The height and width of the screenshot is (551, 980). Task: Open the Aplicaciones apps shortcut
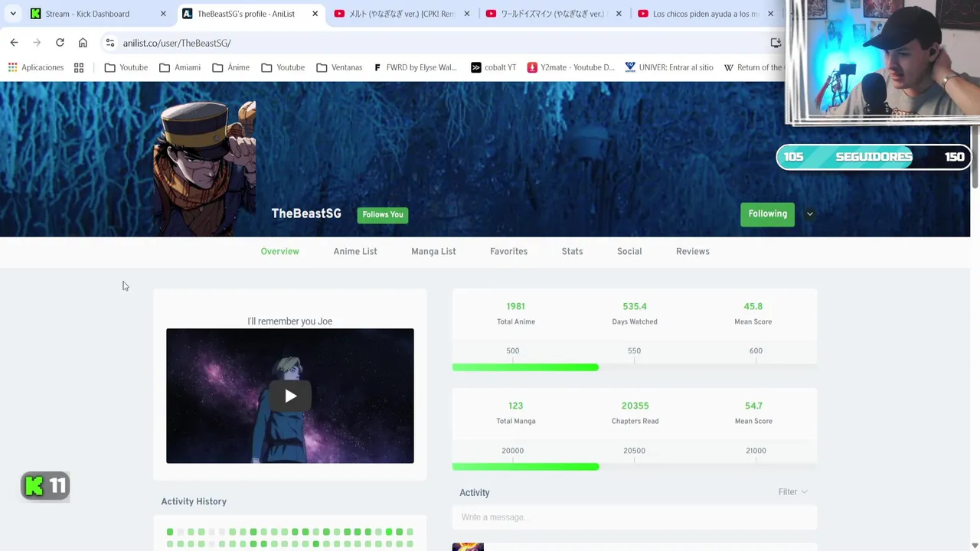[35, 67]
